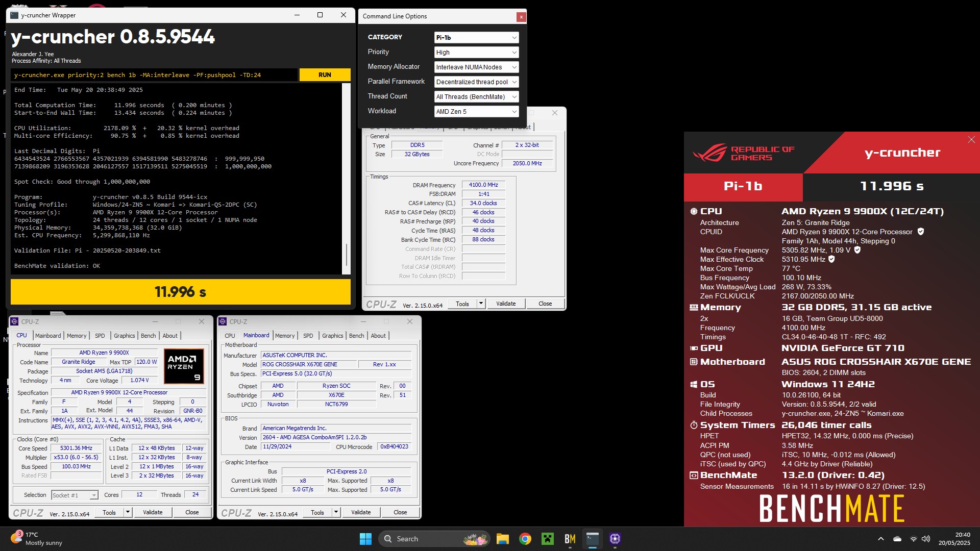Screen dimensions: 980x551
Task: Click the yellow 11.996 s result bar
Action: [180, 292]
